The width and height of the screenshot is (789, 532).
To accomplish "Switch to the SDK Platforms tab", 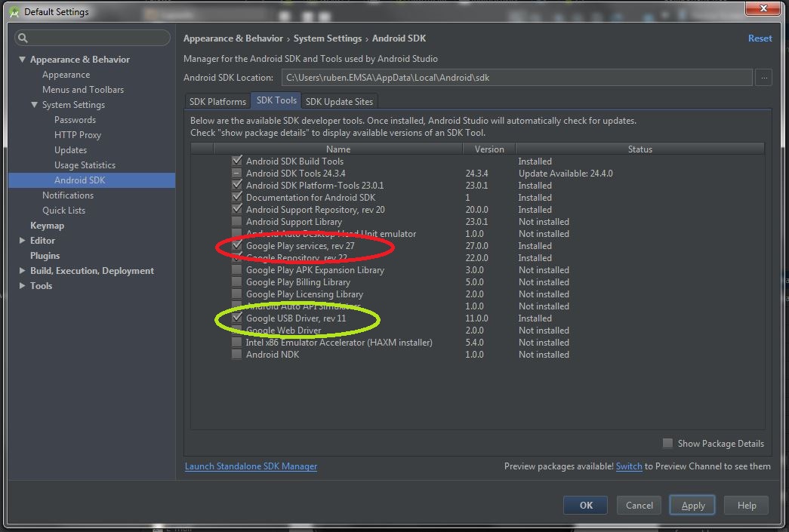I will [217, 100].
